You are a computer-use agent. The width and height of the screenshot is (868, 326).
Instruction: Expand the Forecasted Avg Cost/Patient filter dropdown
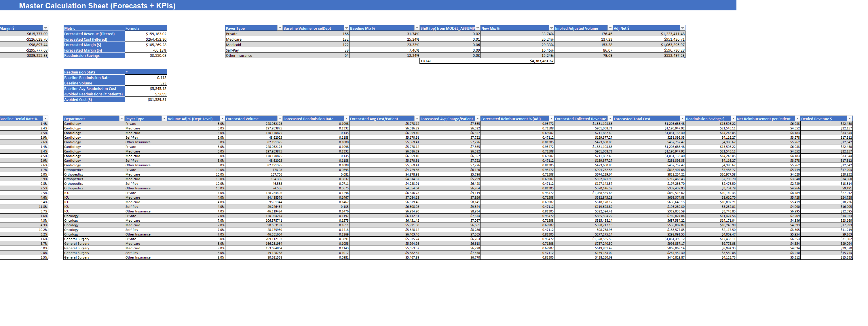point(417,118)
